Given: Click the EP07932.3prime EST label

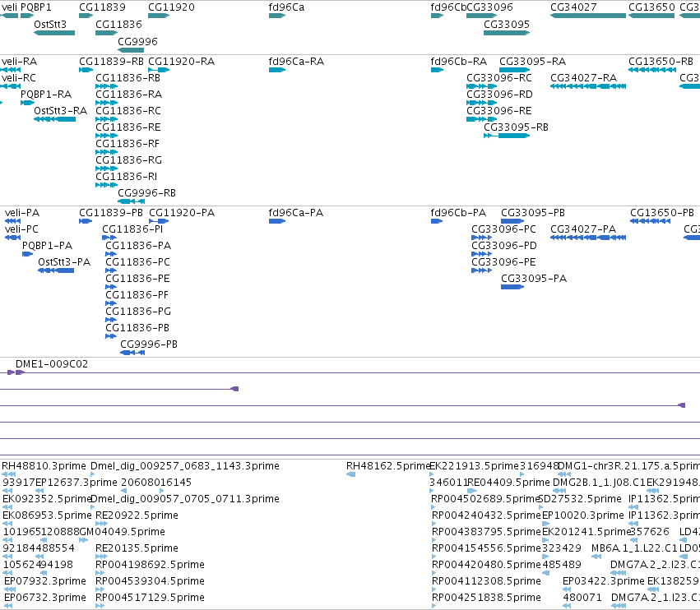Looking at the screenshot, I should click(45, 581).
